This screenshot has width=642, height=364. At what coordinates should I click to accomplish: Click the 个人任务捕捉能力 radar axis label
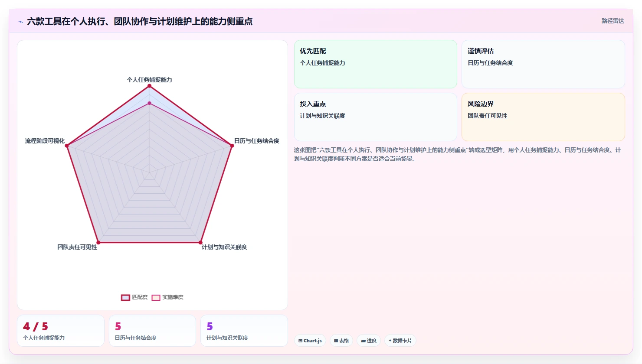[x=149, y=80]
